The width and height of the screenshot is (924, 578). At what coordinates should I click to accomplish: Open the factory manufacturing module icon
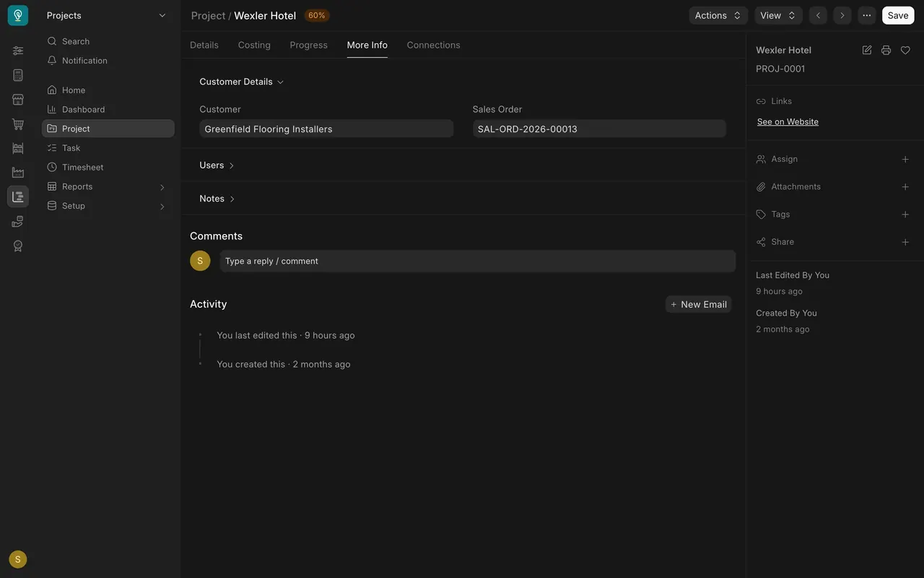(x=18, y=173)
